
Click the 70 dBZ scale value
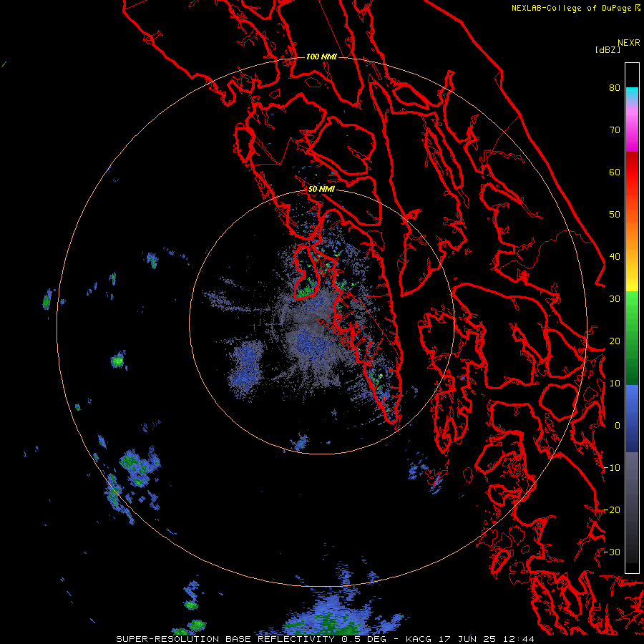point(615,130)
